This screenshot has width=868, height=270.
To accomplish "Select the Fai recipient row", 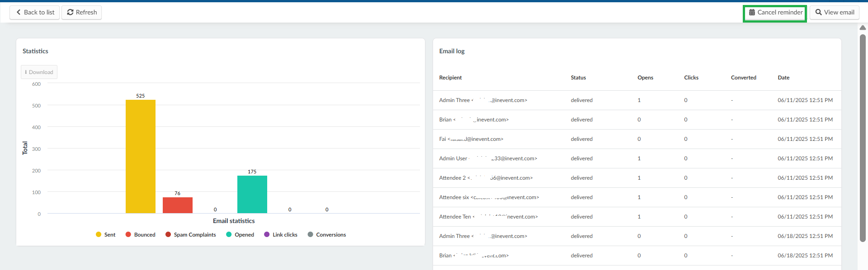I will pyautogui.click(x=637, y=139).
